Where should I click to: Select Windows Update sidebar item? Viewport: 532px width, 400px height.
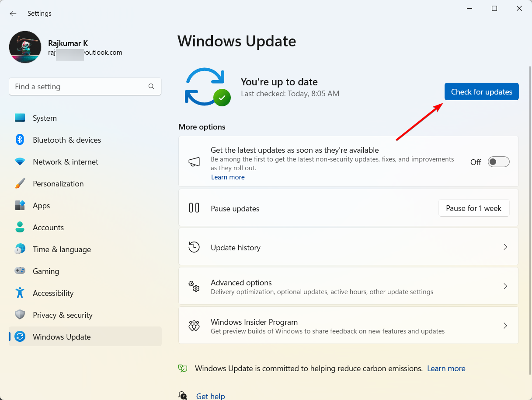pos(85,337)
